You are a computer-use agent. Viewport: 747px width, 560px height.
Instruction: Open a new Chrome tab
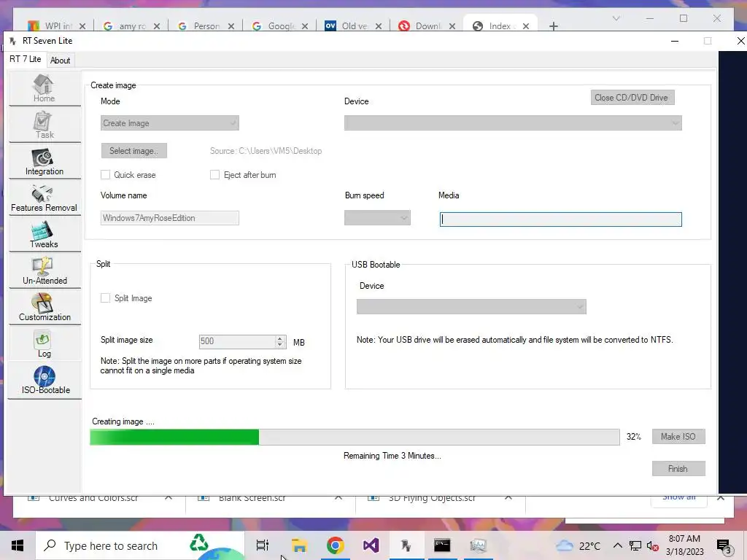553,26
